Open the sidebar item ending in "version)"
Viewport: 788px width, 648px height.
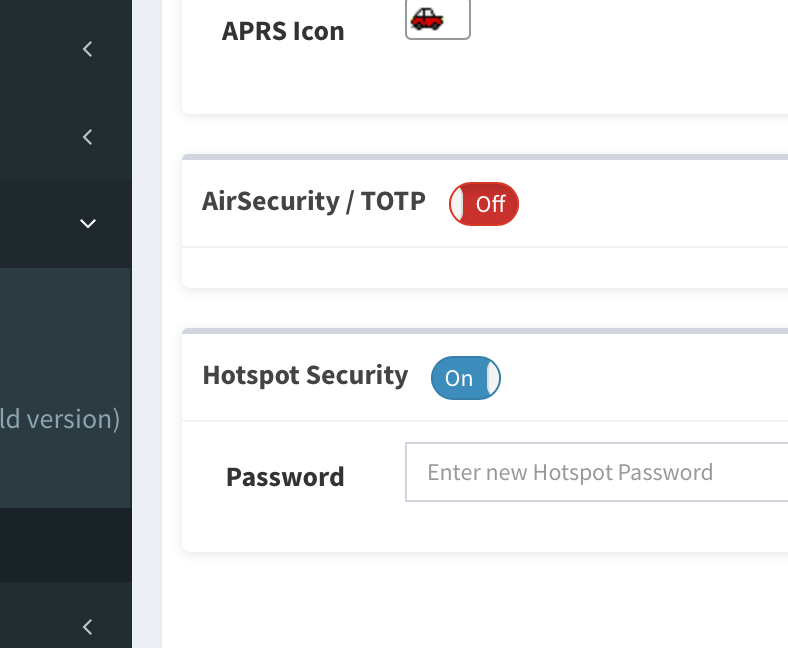60,418
